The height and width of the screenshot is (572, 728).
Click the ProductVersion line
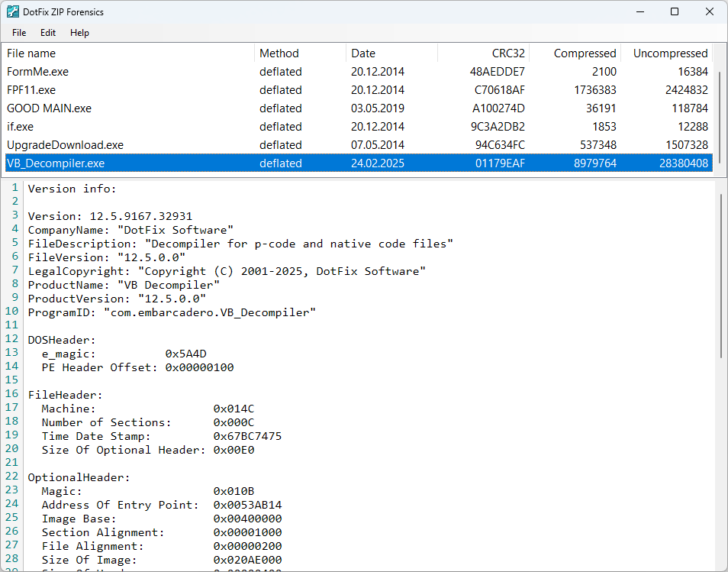(x=117, y=299)
